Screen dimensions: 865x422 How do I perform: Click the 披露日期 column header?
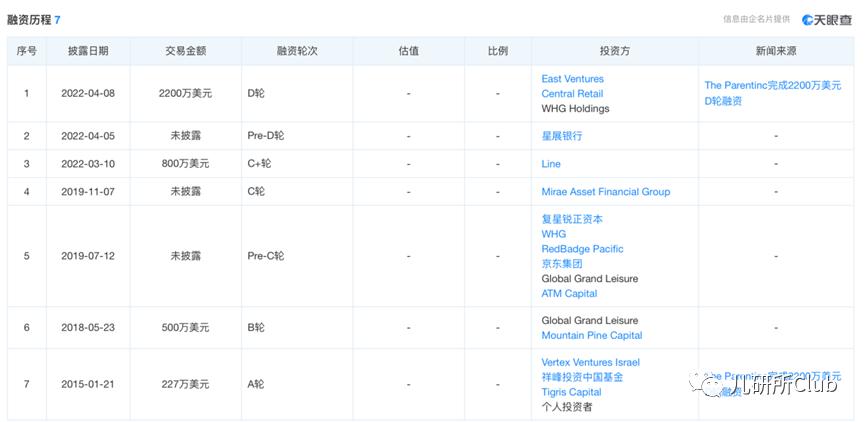(x=88, y=51)
